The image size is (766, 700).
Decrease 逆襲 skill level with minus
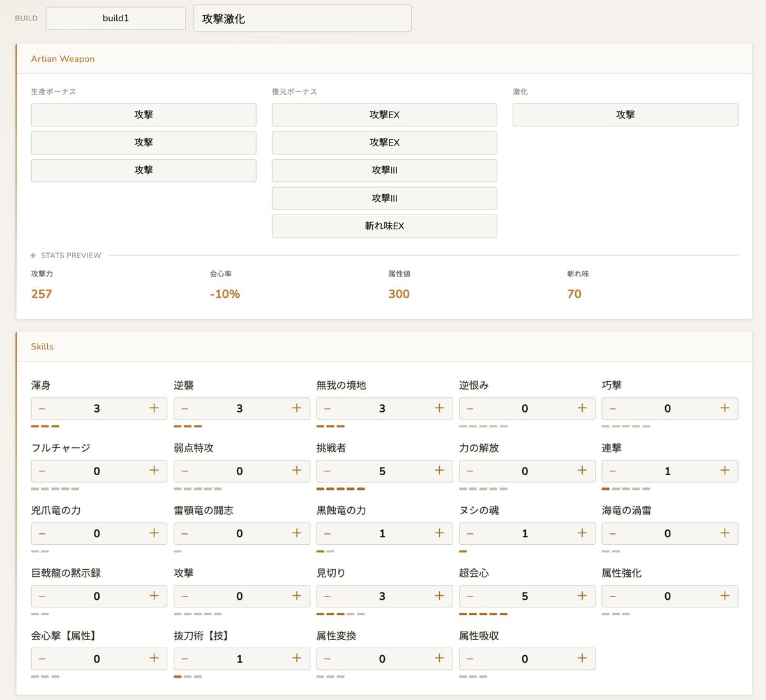[x=185, y=408]
